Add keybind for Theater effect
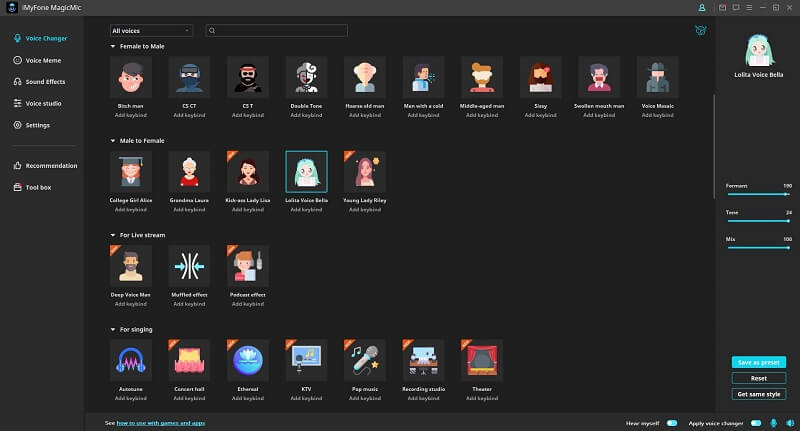 pyautogui.click(x=482, y=398)
